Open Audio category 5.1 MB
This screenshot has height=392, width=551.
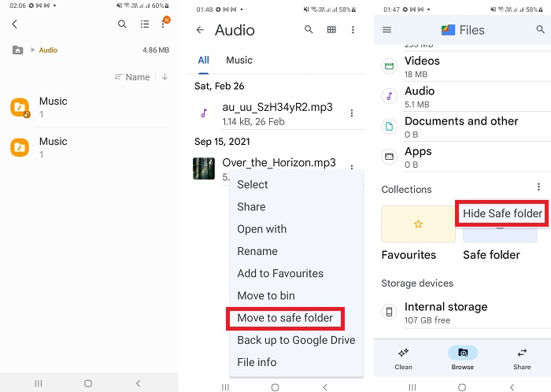(x=463, y=97)
